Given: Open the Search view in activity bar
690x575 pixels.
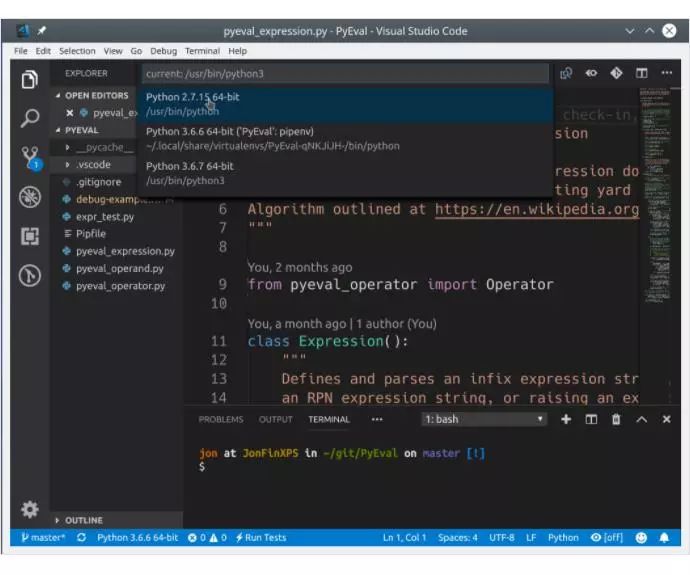Looking at the screenshot, I should (29, 118).
